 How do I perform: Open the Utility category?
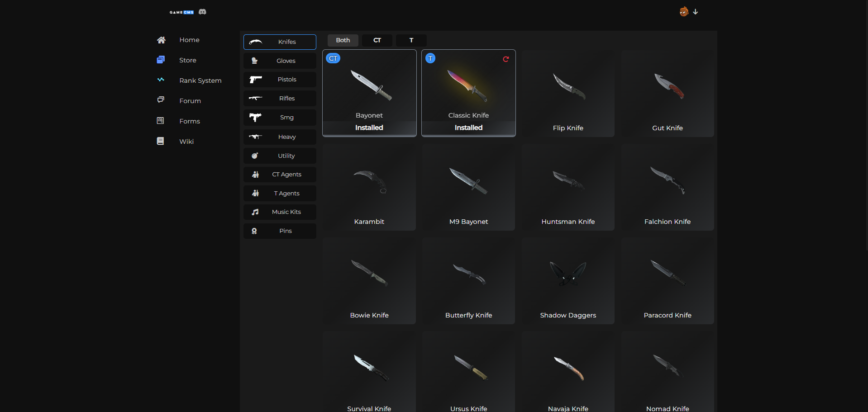point(280,156)
